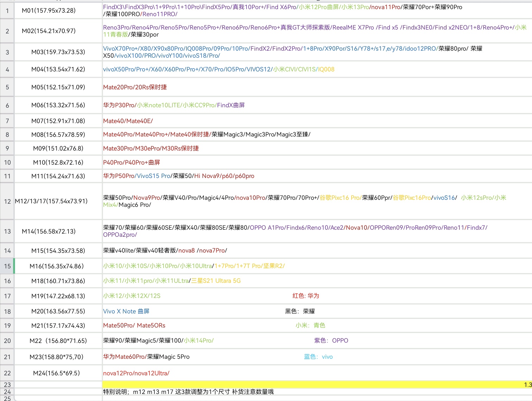Click the legend text 紫色: OPPO
532x401 pixels.
(x=331, y=340)
